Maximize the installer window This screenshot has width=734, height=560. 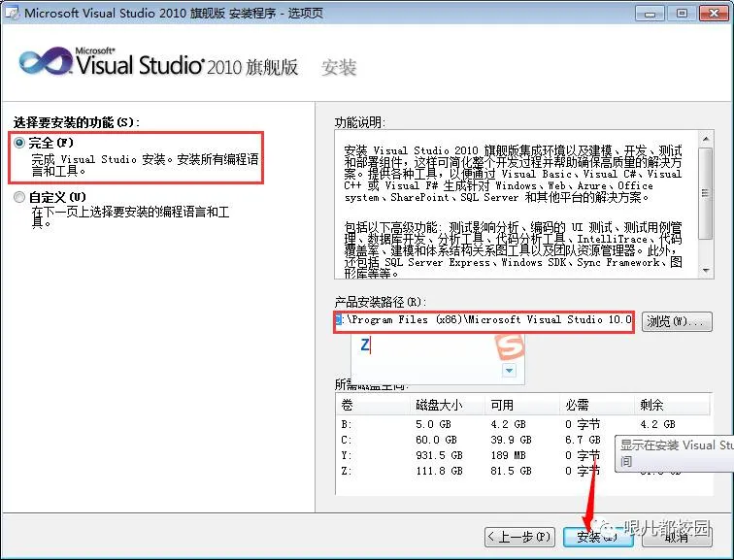[x=682, y=13]
